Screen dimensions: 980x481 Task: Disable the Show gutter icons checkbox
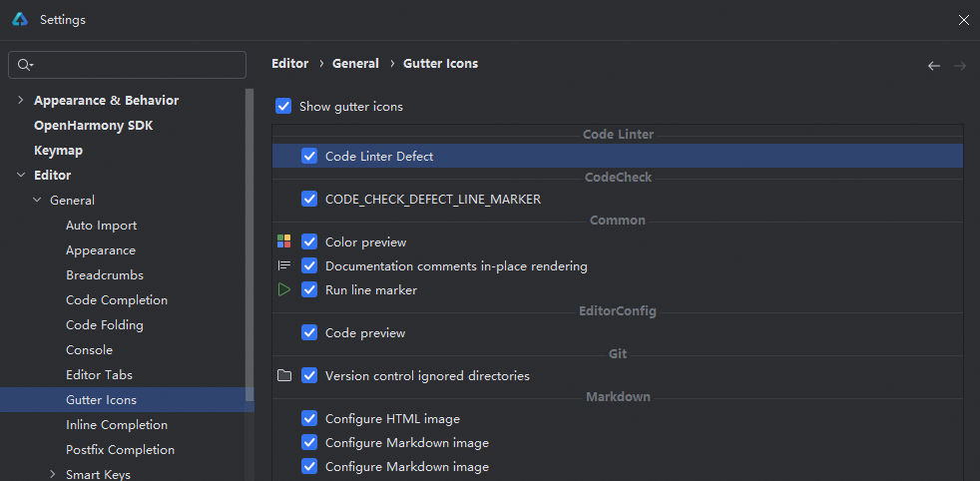pos(283,106)
